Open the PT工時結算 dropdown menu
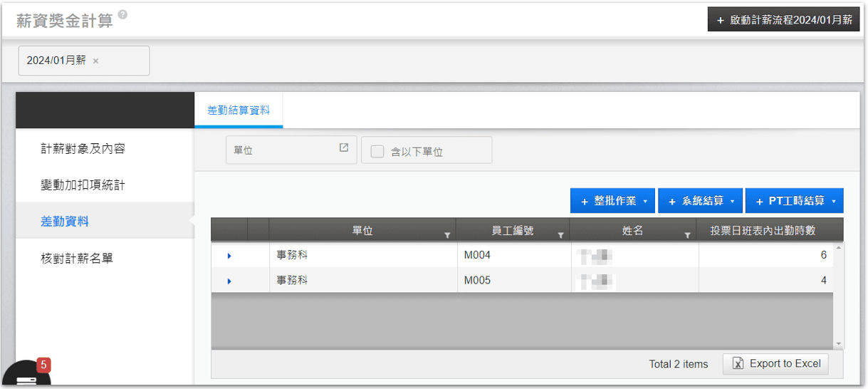The image size is (868, 389). point(794,201)
